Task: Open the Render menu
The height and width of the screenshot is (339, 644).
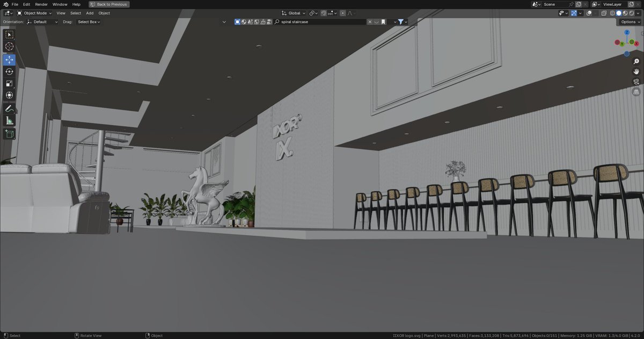Action: pos(41,4)
